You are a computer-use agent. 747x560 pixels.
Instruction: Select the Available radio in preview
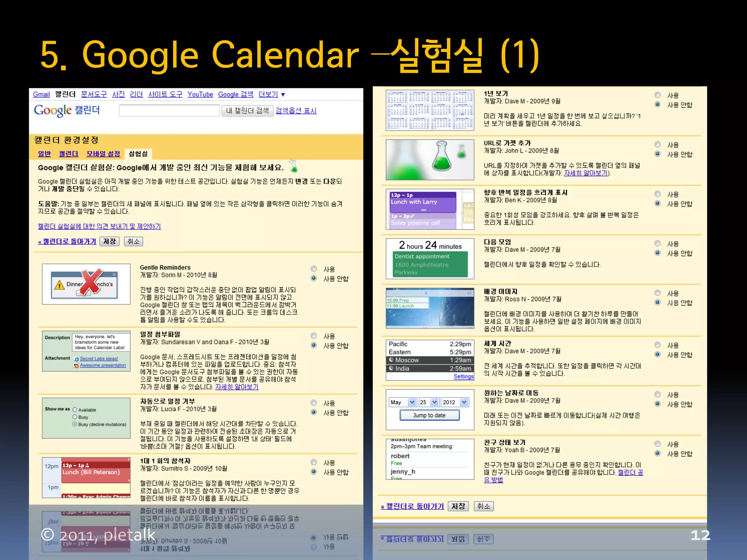coord(75,410)
